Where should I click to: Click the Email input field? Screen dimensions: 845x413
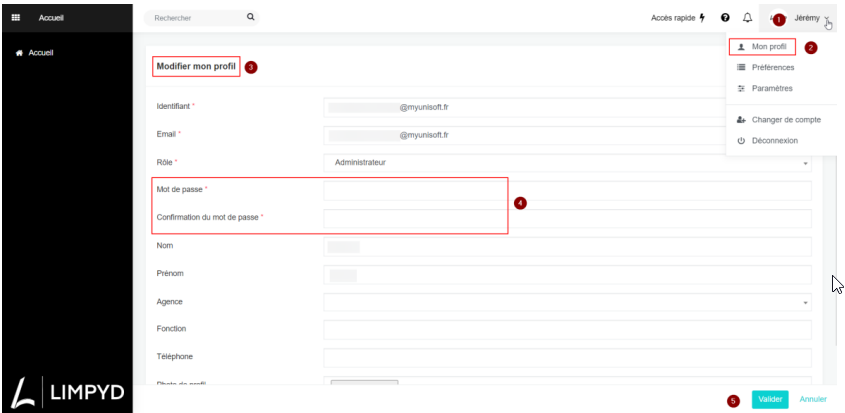[567, 135]
